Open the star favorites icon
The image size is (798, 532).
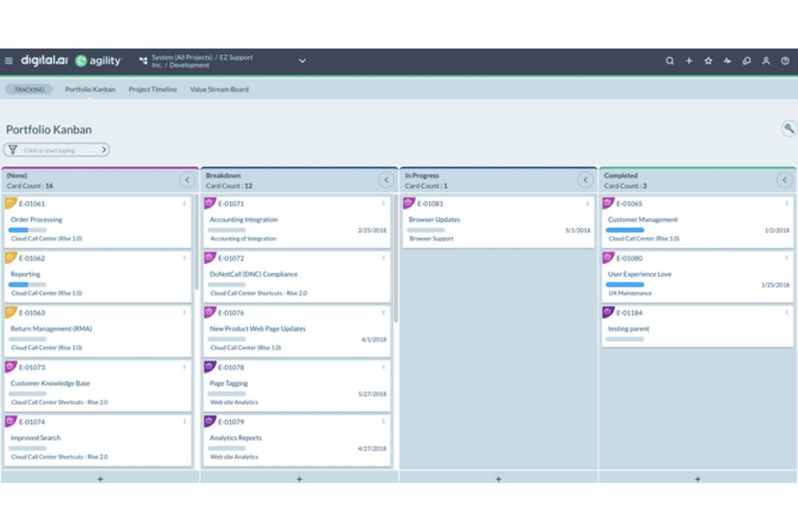(708, 61)
